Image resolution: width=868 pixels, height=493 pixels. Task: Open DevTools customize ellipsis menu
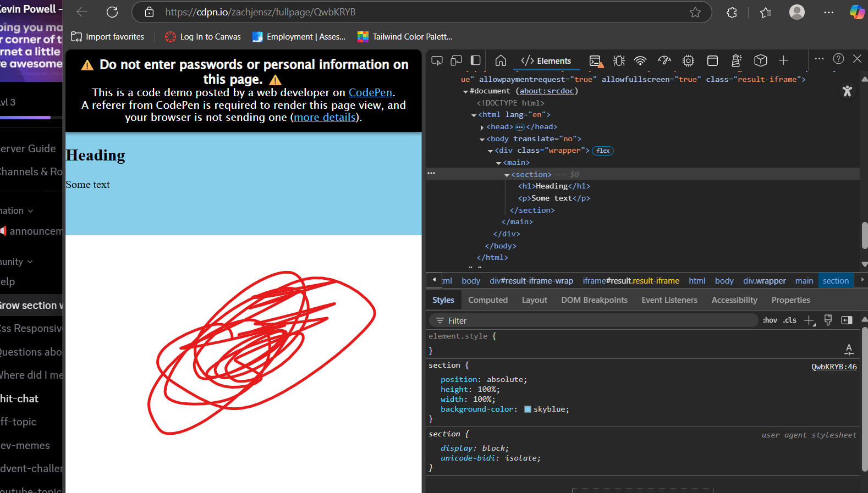coord(819,59)
